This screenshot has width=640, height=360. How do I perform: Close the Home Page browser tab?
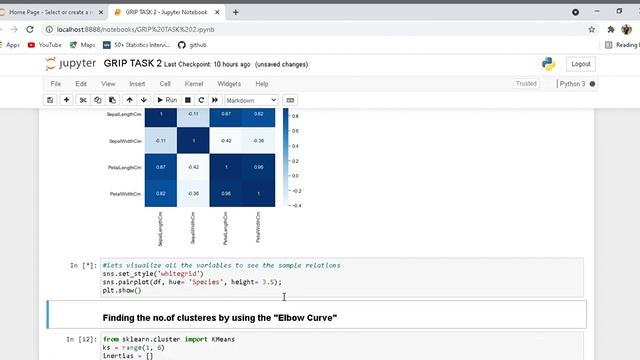(101, 12)
